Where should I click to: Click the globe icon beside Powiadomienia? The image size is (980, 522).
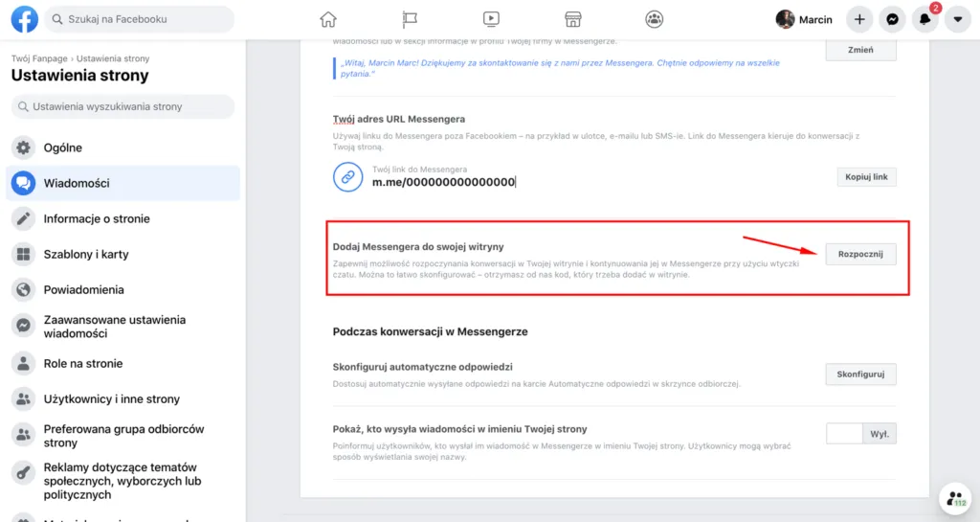coord(23,290)
